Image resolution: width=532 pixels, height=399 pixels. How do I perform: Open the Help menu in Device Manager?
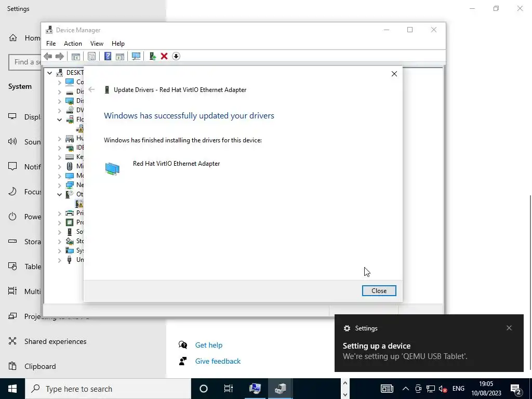(118, 44)
